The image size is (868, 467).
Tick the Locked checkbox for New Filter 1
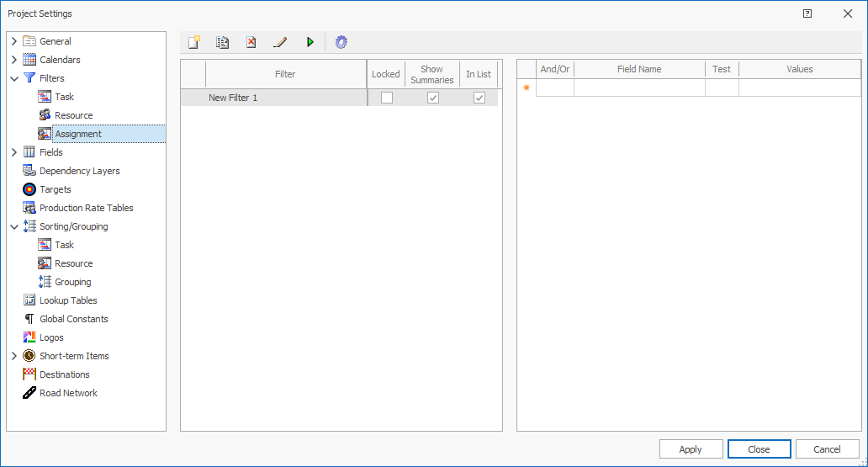(x=386, y=98)
